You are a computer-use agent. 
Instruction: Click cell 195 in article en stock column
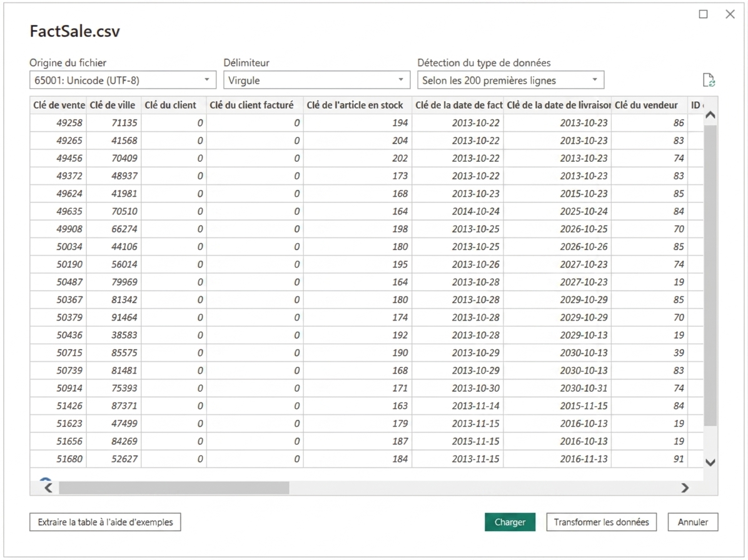358,264
